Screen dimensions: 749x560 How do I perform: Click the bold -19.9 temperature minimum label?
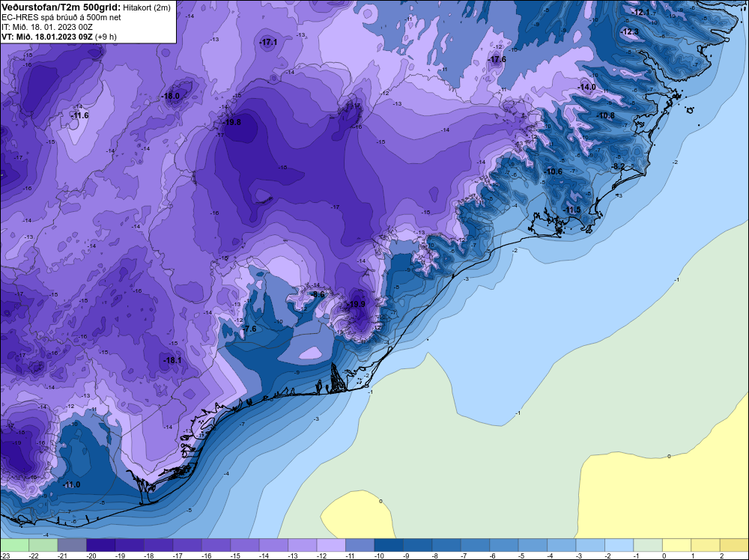point(356,304)
